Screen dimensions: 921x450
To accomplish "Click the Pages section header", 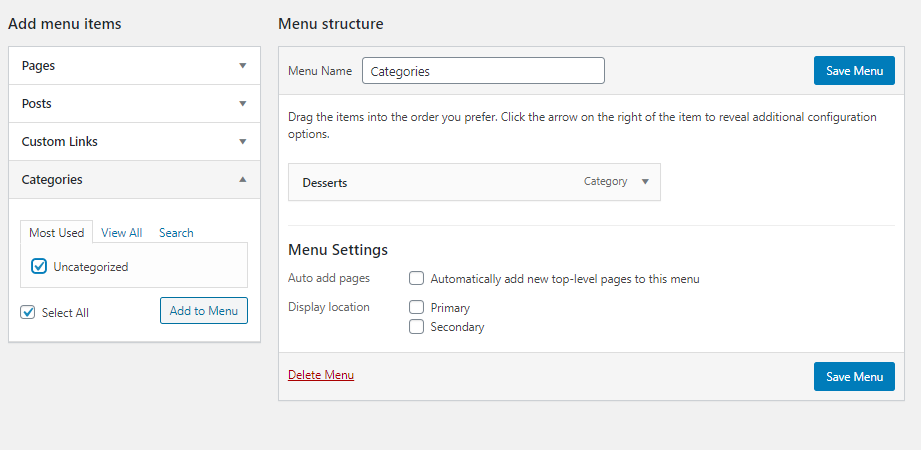I will [x=39, y=66].
